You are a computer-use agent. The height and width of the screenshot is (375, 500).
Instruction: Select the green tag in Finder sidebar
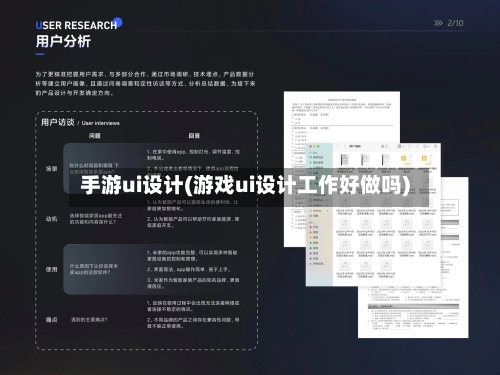point(314,243)
